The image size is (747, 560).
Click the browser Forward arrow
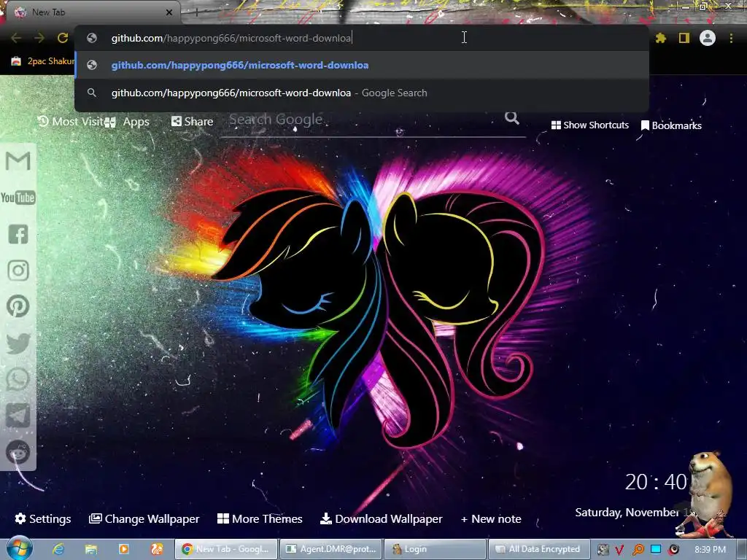coord(39,38)
